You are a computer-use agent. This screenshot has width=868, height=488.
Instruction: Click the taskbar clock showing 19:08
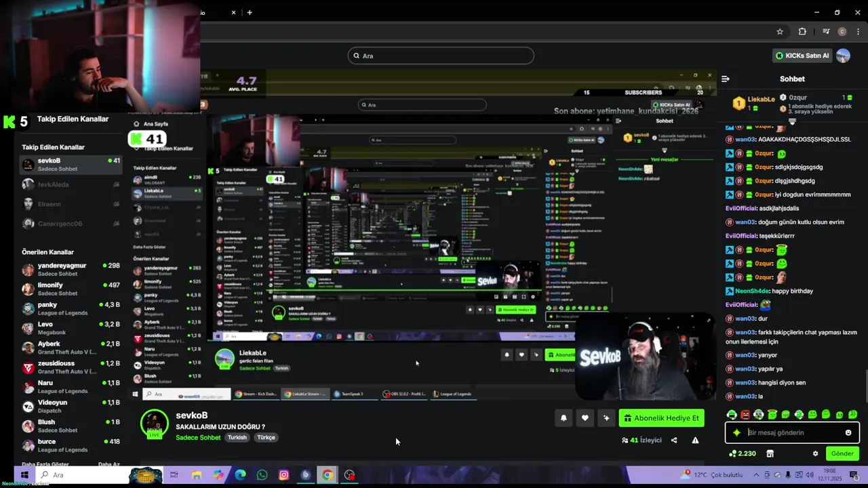[x=829, y=474]
